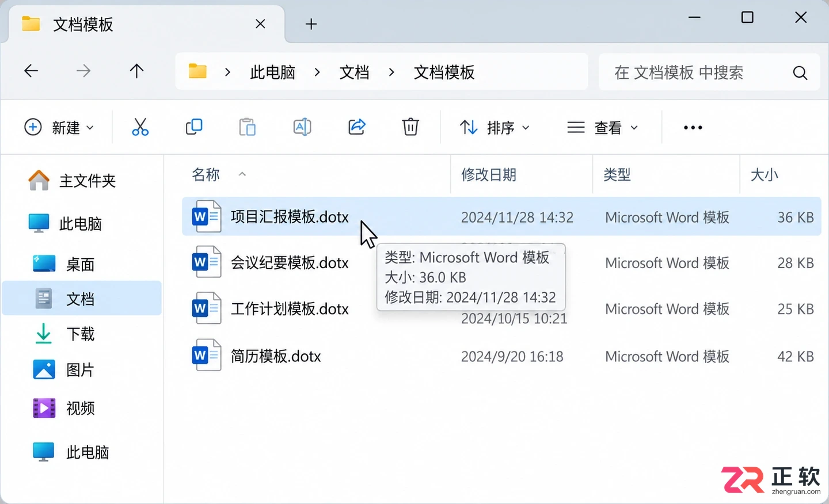Screen dimensions: 829x504
Task: Expand chevron before 此电脑 in breadcrumb
Action: (x=228, y=72)
